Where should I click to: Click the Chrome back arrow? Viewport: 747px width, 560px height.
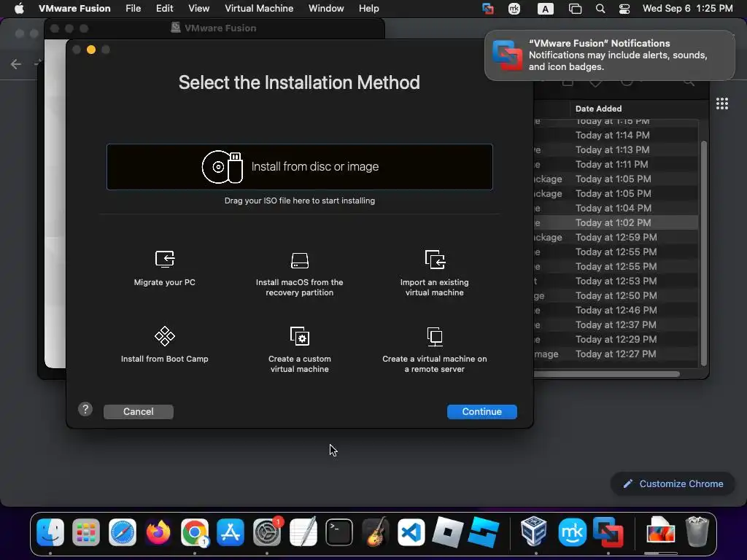point(16,64)
